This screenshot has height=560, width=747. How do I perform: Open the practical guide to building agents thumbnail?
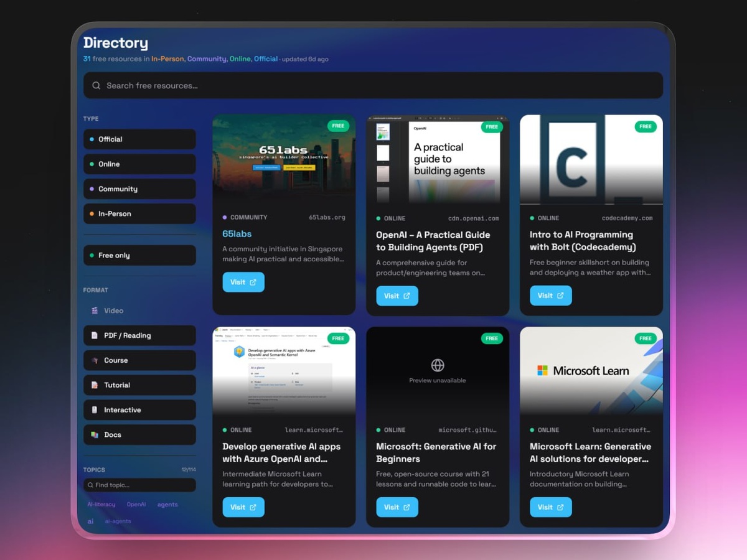438,159
